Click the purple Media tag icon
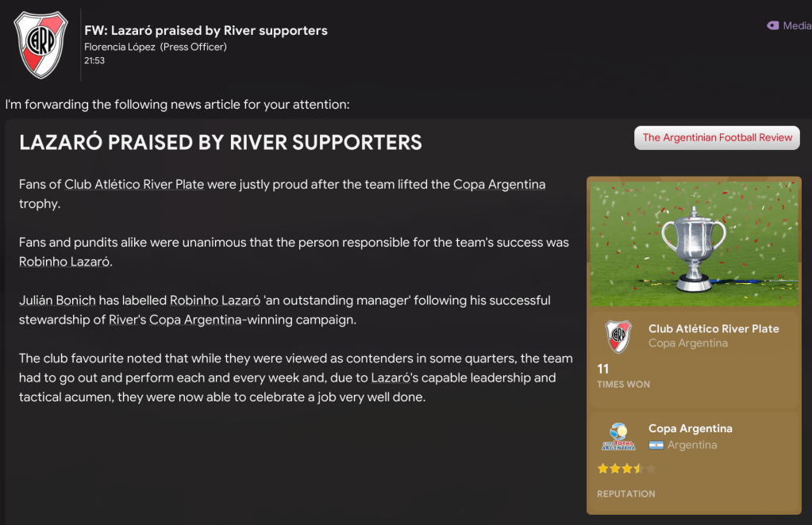 tap(773, 25)
